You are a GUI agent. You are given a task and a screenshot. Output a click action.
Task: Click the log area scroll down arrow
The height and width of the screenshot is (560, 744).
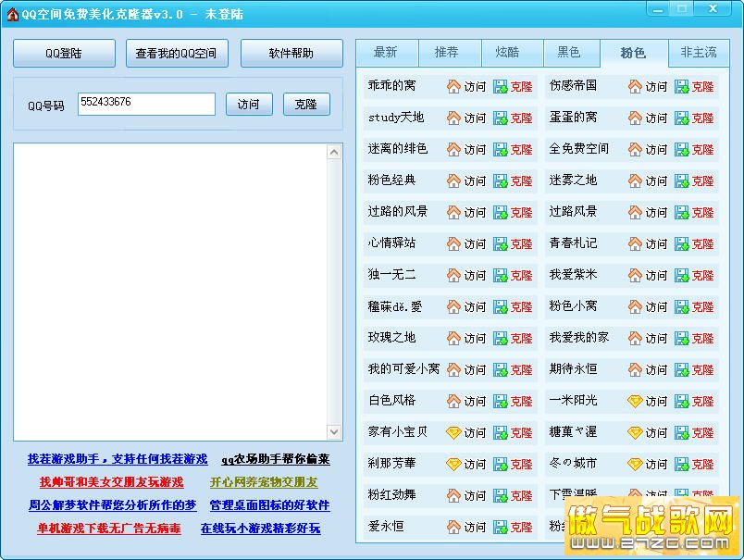point(334,432)
